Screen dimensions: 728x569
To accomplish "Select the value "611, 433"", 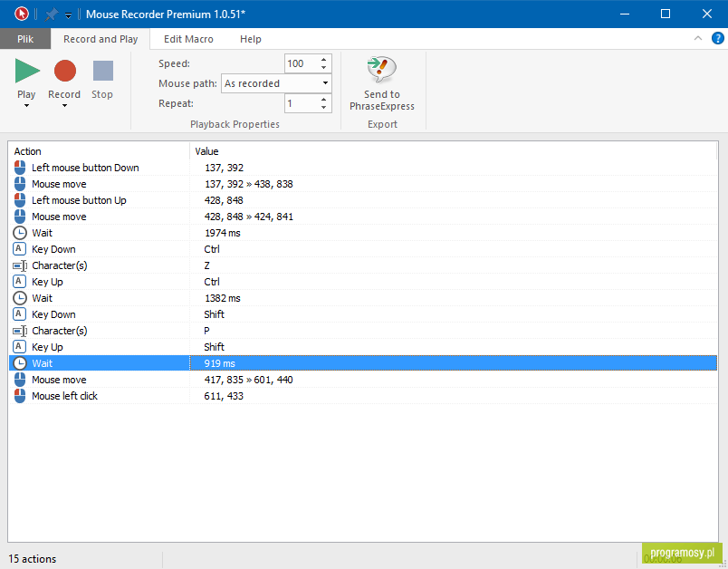I will (x=224, y=396).
